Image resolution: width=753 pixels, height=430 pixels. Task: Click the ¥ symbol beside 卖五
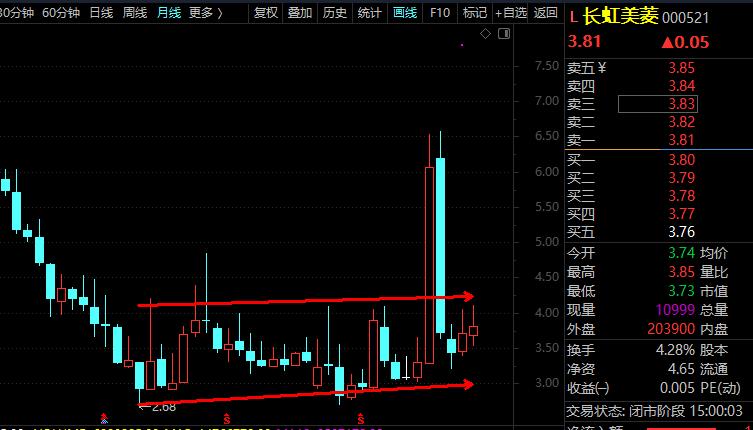(602, 68)
